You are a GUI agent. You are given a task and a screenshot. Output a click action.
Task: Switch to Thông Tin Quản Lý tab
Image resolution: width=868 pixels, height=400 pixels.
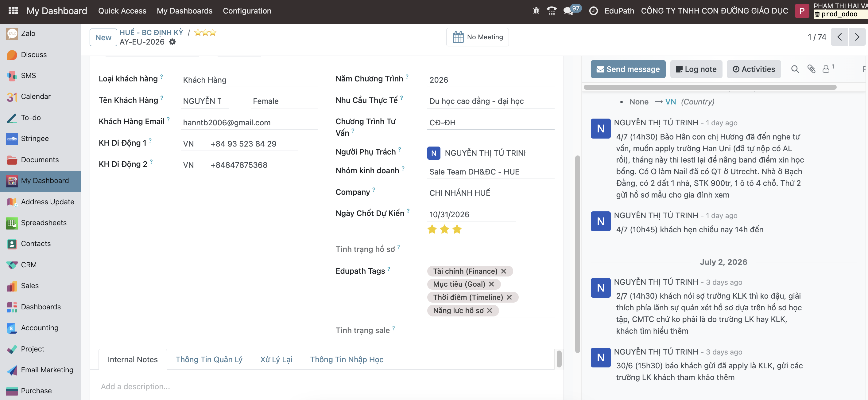click(x=209, y=359)
